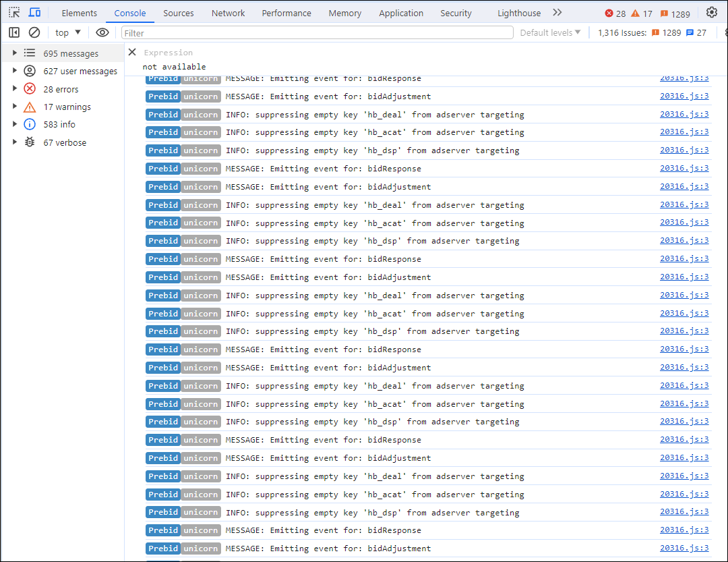Image resolution: width=728 pixels, height=562 pixels.
Task: Open the top frame context dropdown
Action: [67, 32]
